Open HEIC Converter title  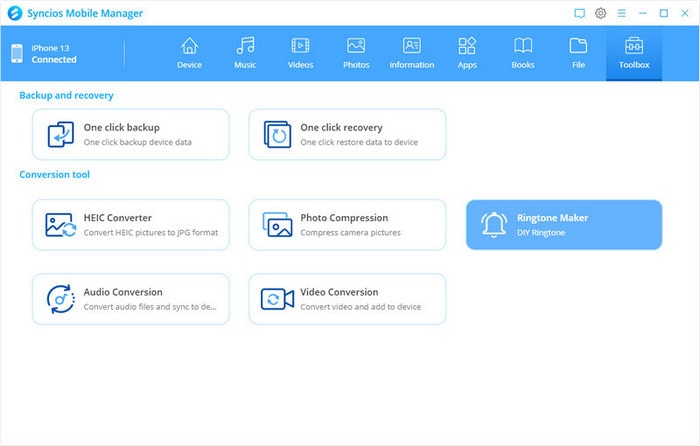[x=117, y=218]
